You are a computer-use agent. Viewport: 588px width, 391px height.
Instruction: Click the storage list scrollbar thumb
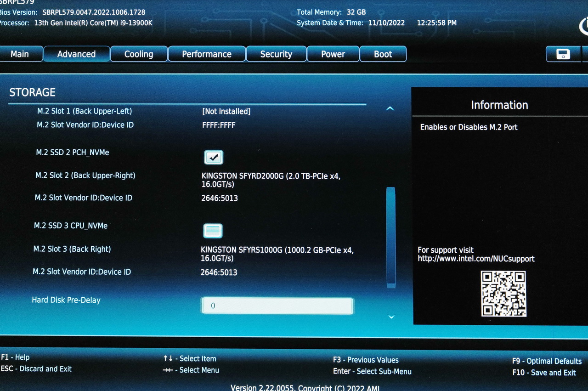click(x=391, y=237)
